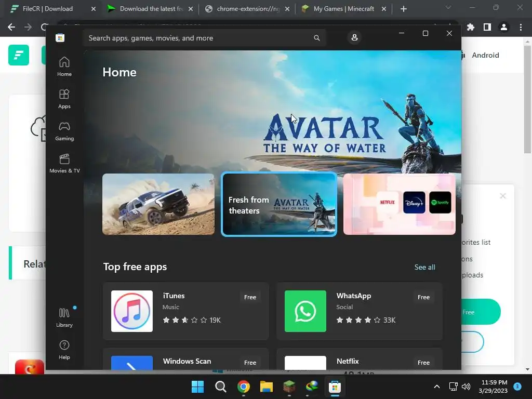Go to Gaming section in Store
Viewport: 532px width, 399px height.
[x=64, y=131]
